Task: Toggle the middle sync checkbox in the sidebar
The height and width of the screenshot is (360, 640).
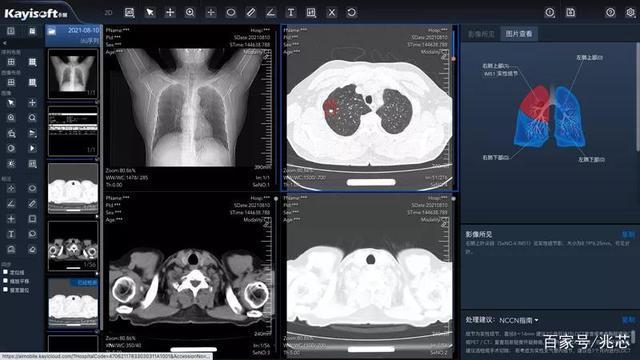Action: point(5,281)
